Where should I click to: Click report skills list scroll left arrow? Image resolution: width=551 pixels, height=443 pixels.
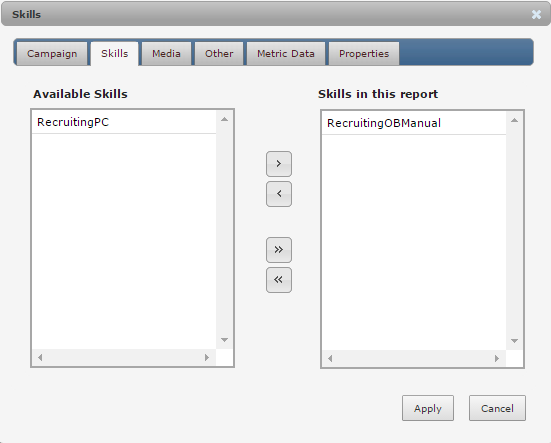click(x=330, y=359)
